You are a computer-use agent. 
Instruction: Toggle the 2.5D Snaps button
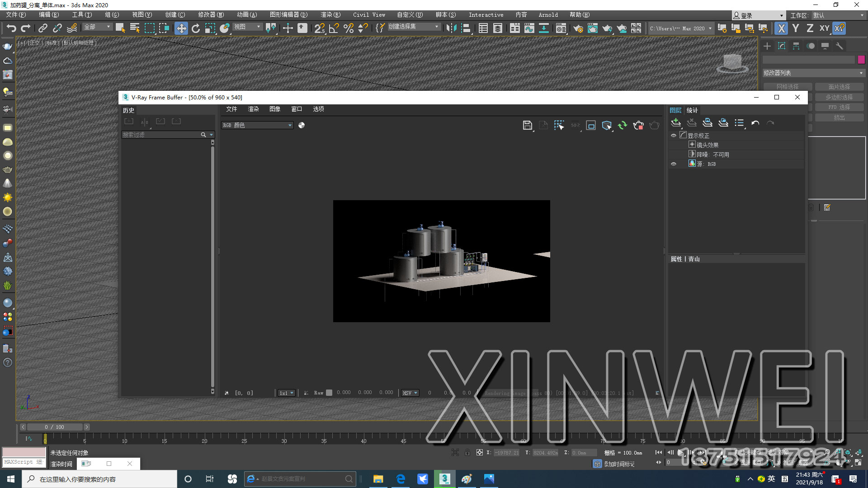[x=320, y=28]
